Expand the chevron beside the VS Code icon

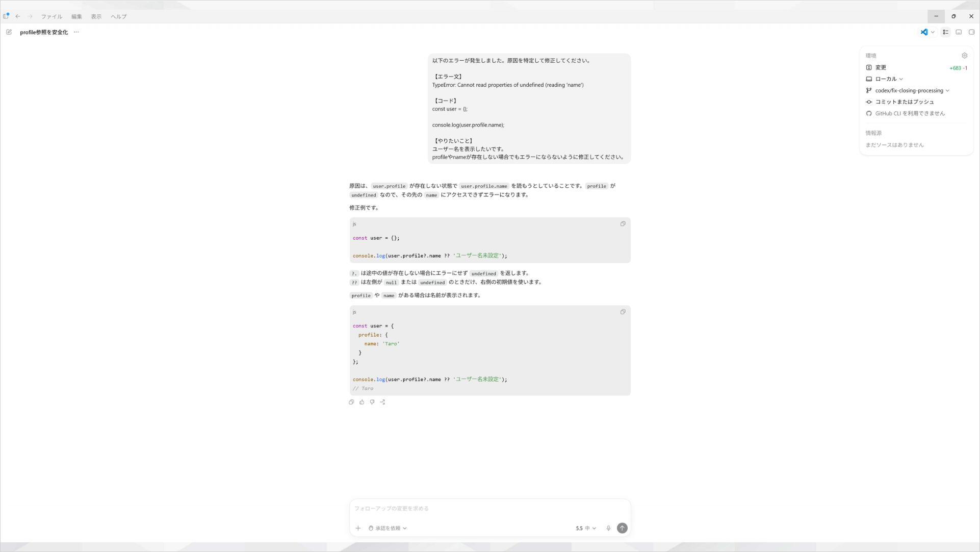933,32
